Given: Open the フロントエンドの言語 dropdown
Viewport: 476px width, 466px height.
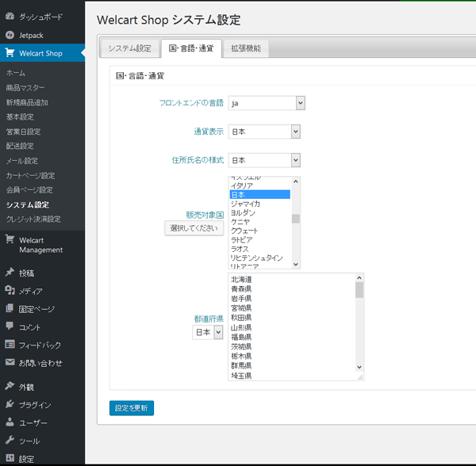Looking at the screenshot, I should (267, 103).
